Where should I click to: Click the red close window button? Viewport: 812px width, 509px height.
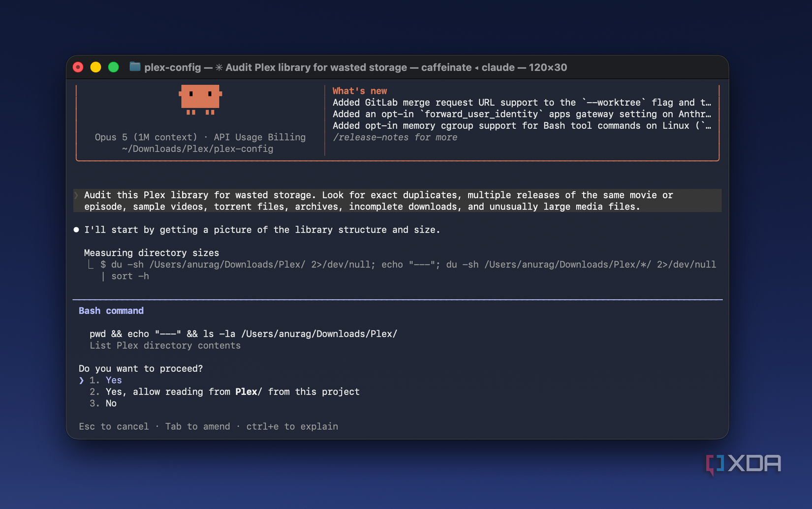click(78, 67)
